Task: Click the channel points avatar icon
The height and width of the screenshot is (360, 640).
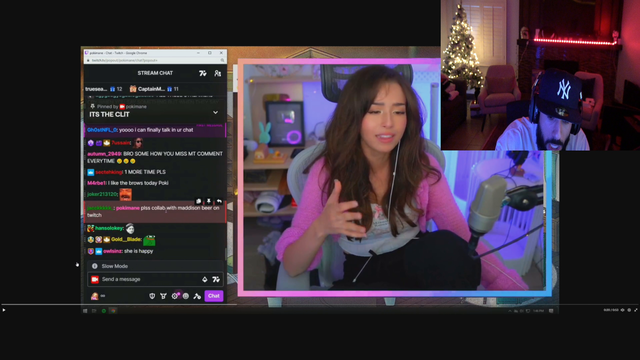Action: [x=94, y=296]
